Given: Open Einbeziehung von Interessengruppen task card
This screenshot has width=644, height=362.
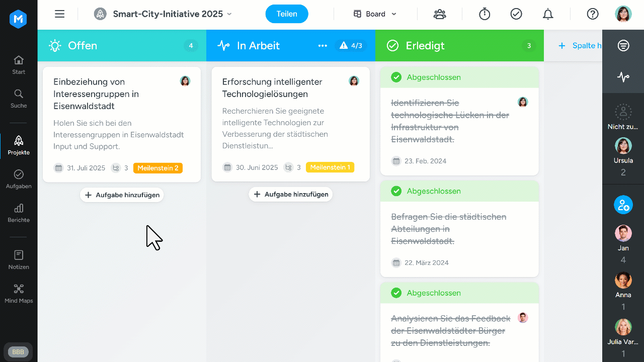Looking at the screenshot, I should pyautogui.click(x=122, y=125).
